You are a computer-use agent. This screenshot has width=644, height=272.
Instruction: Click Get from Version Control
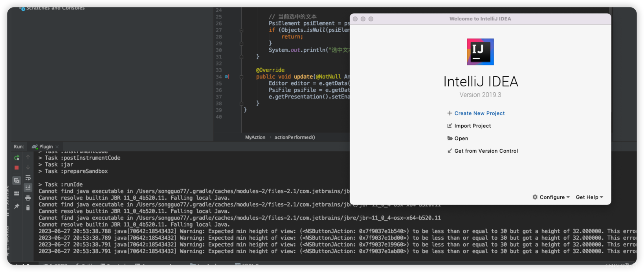coord(486,151)
